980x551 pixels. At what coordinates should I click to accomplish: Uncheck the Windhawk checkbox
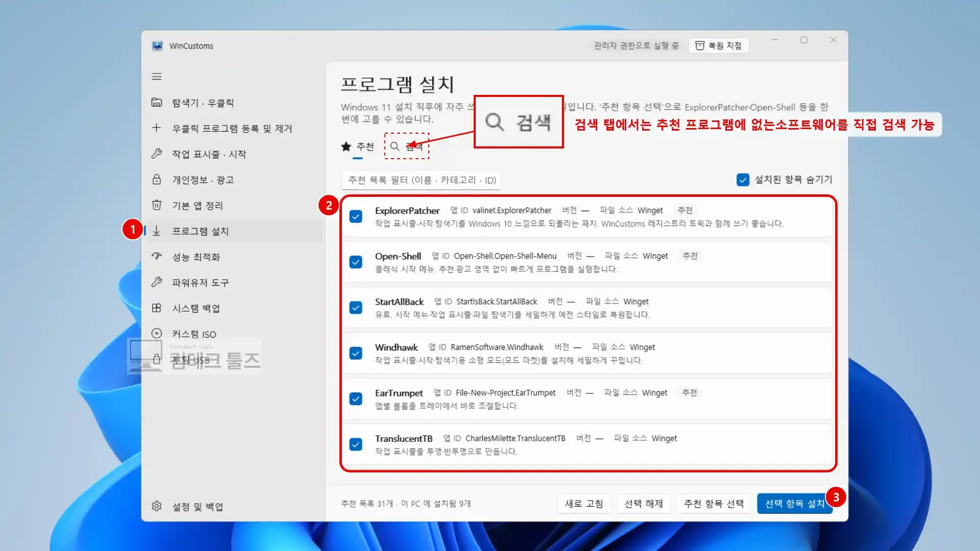[x=356, y=353]
